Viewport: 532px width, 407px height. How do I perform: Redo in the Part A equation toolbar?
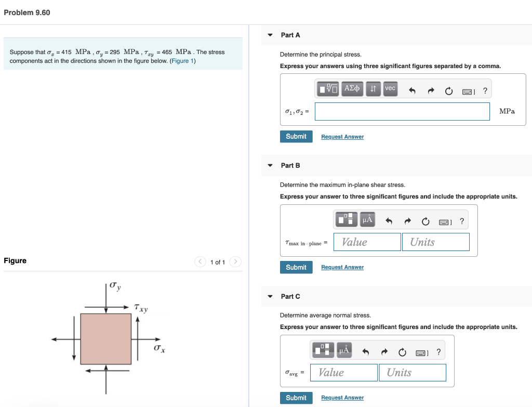pyautogui.click(x=431, y=90)
